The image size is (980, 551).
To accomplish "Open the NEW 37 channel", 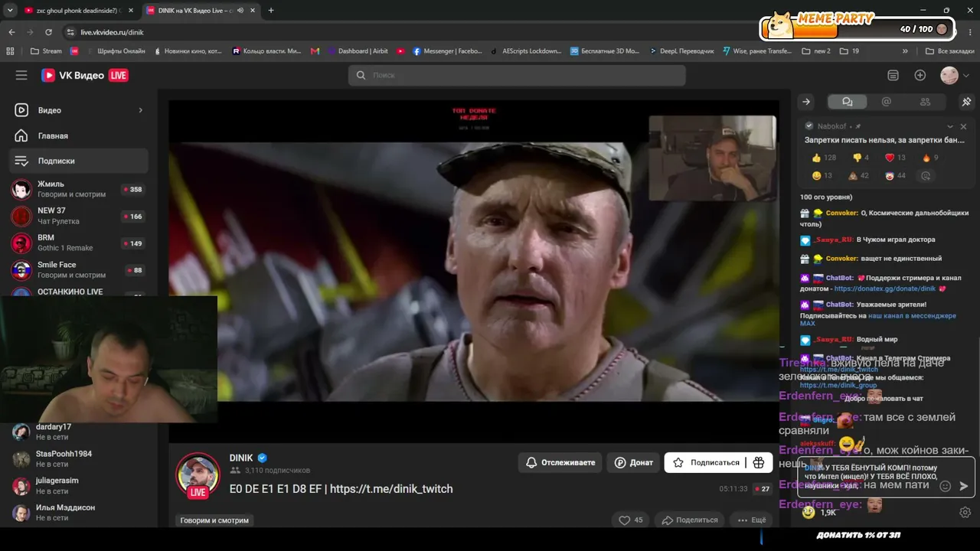I will tap(79, 216).
